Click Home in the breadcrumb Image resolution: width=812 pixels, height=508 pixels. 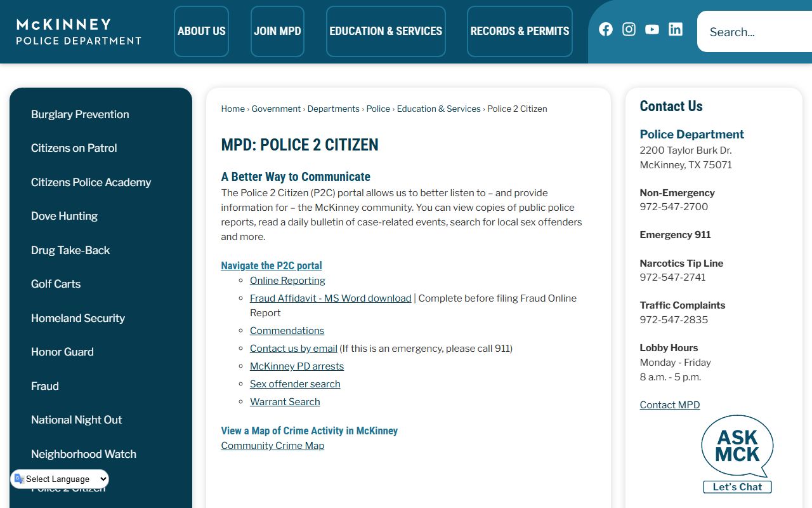coord(233,109)
